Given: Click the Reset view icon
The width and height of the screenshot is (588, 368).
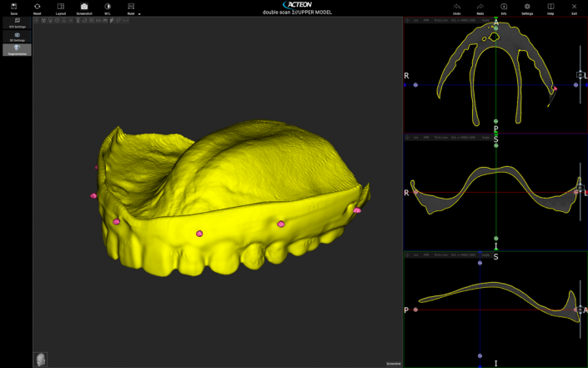Looking at the screenshot, I should tap(38, 8).
